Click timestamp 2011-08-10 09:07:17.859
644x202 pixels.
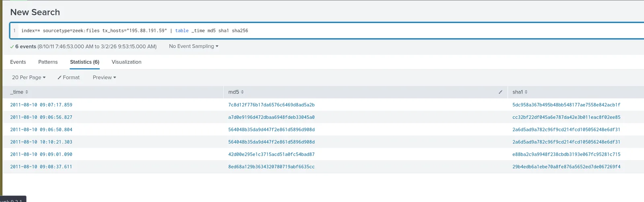(41, 105)
